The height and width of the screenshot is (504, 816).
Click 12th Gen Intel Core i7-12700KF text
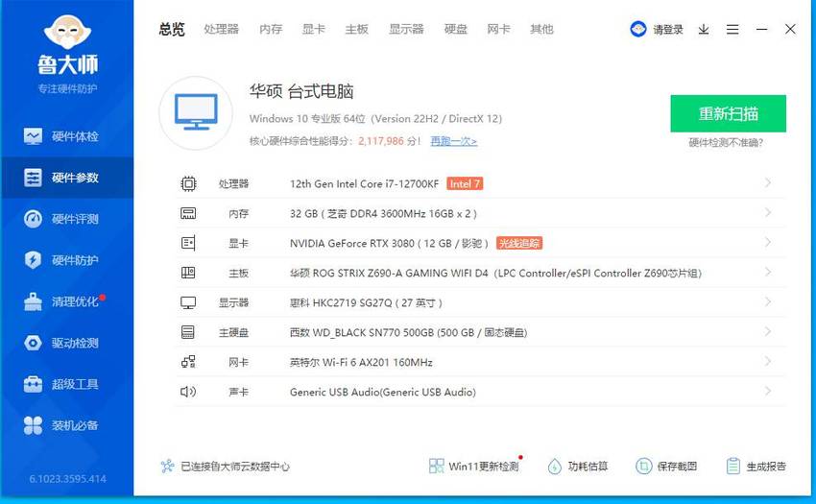click(364, 183)
